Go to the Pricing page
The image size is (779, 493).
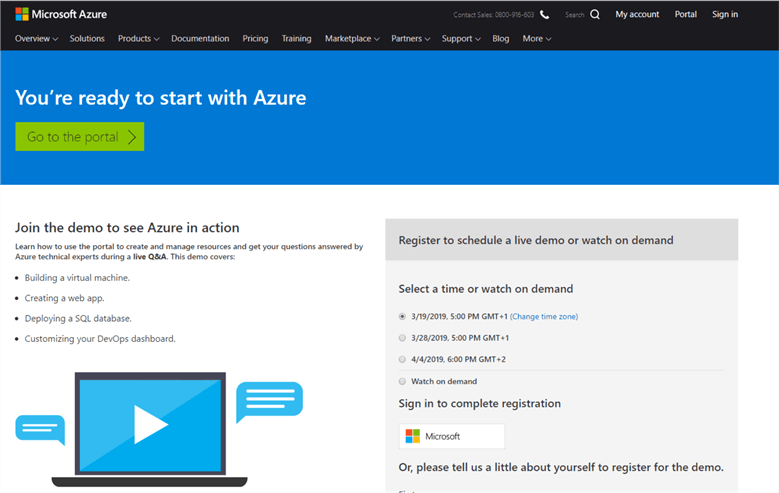255,39
